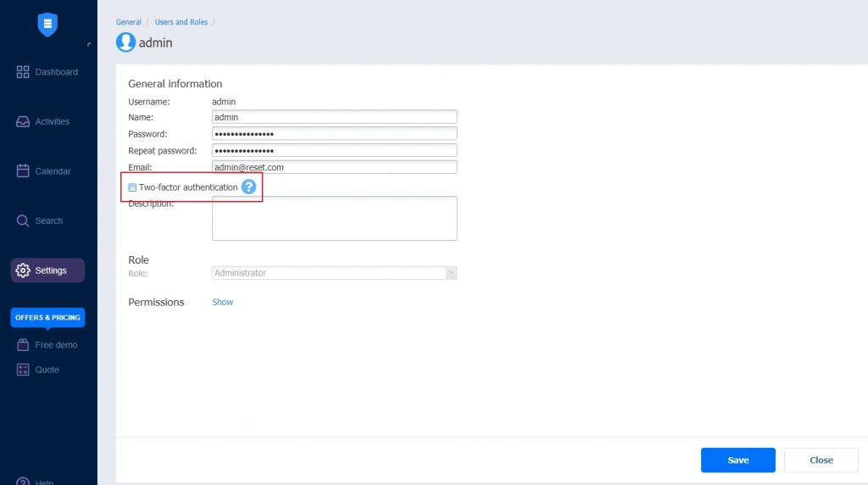Image resolution: width=868 pixels, height=485 pixels.
Task: Focus the Password field
Action: click(334, 133)
